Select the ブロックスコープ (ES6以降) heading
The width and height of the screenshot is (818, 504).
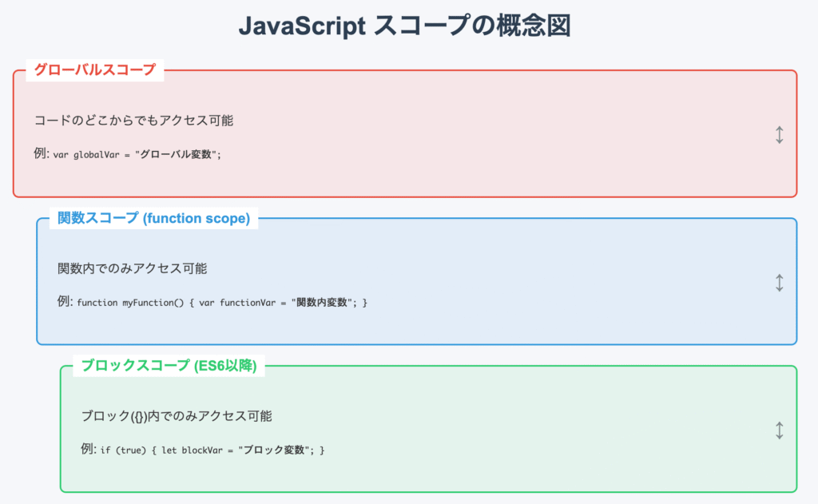169,366
